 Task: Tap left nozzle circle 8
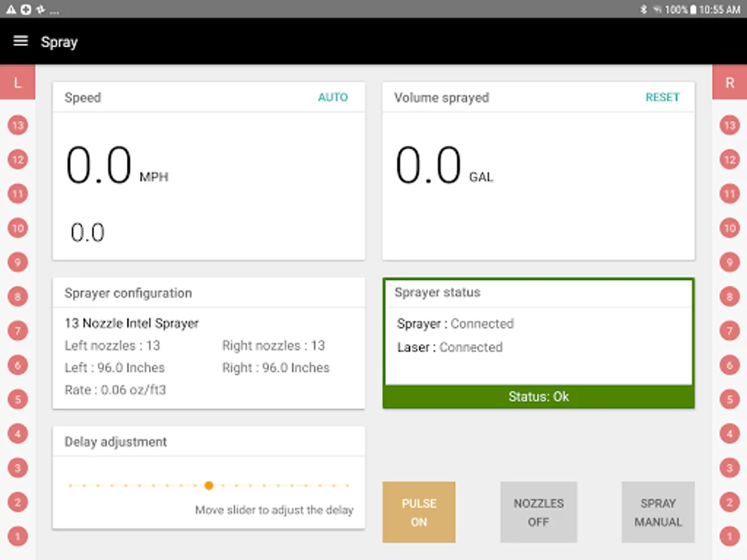click(x=17, y=297)
